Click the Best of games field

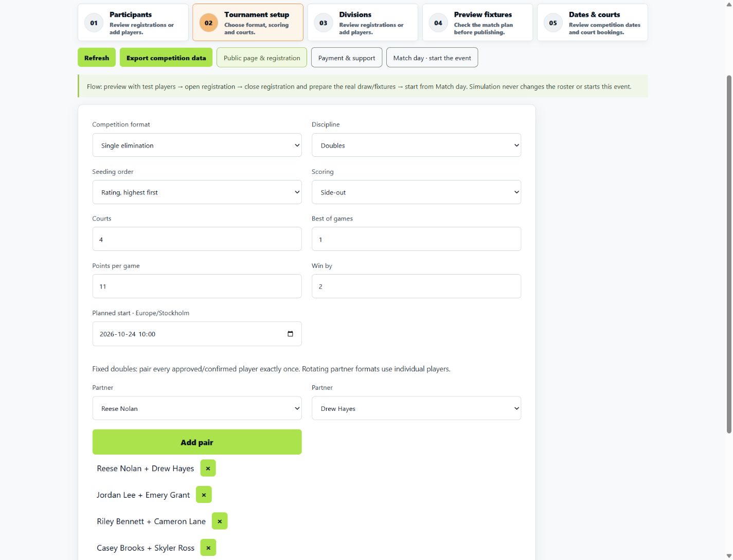[x=416, y=239]
